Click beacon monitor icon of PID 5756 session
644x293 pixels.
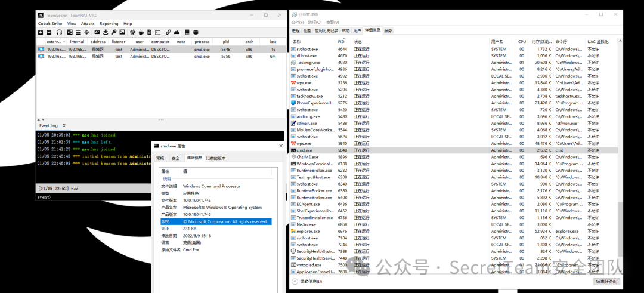point(41,56)
